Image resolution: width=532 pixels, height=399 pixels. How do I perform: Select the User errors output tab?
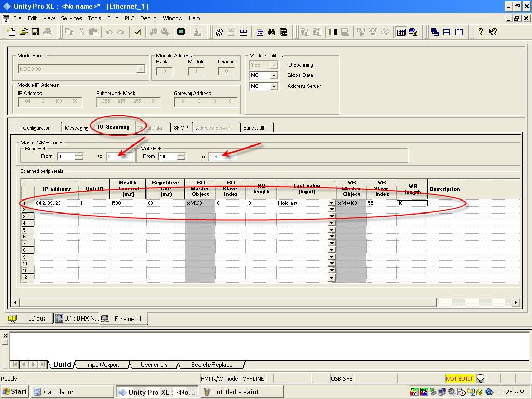pyautogui.click(x=154, y=365)
